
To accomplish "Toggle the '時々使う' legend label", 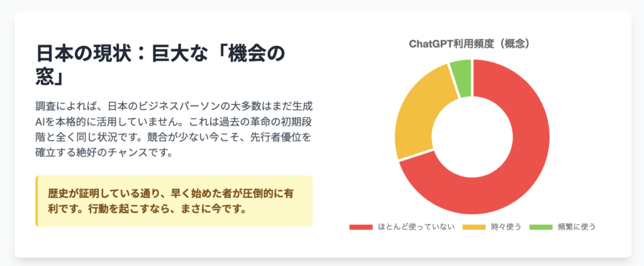I will pos(506,227).
